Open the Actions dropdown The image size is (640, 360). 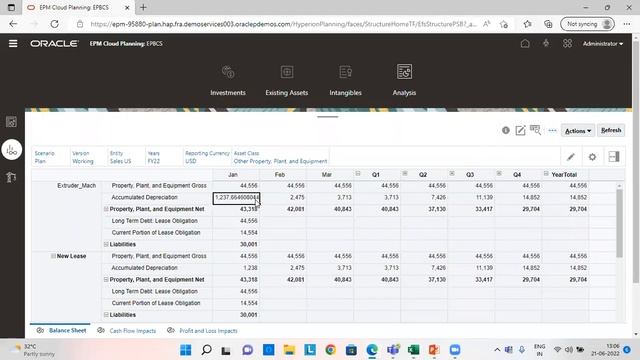coord(578,131)
